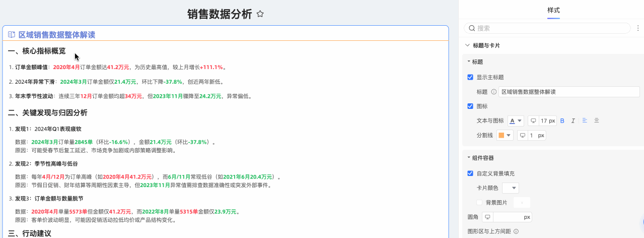Screen dimensions: 644x238
Task: Click the 文本与图标 label
Action: 490,121
